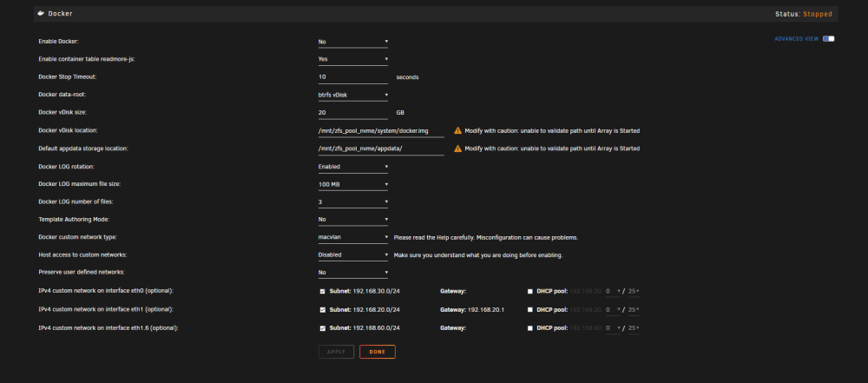
Task: Open eth1.6 DHCP pool mask dropdown
Action: 634,328
